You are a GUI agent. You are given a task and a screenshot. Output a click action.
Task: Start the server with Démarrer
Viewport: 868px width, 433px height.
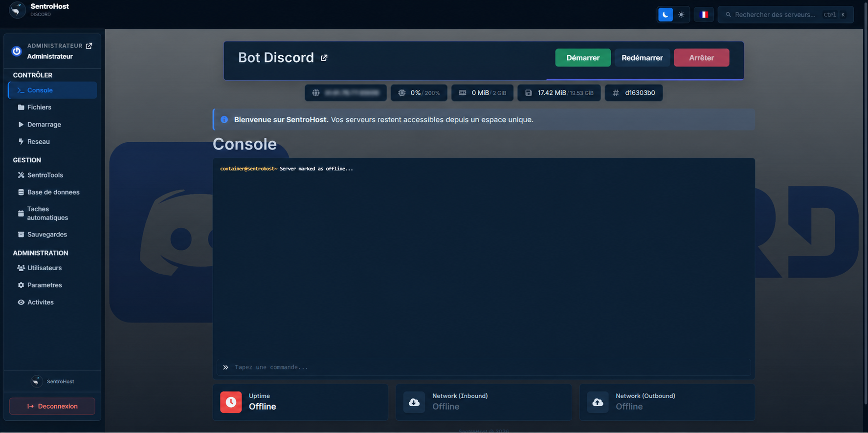point(583,58)
